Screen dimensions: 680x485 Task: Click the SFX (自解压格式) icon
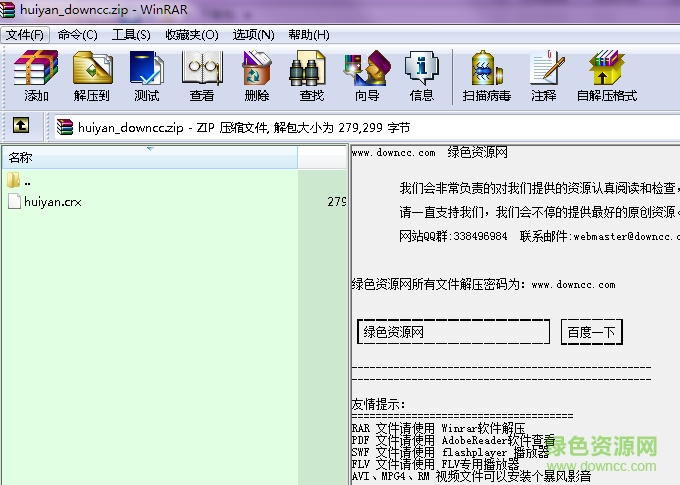pyautogui.click(x=606, y=68)
